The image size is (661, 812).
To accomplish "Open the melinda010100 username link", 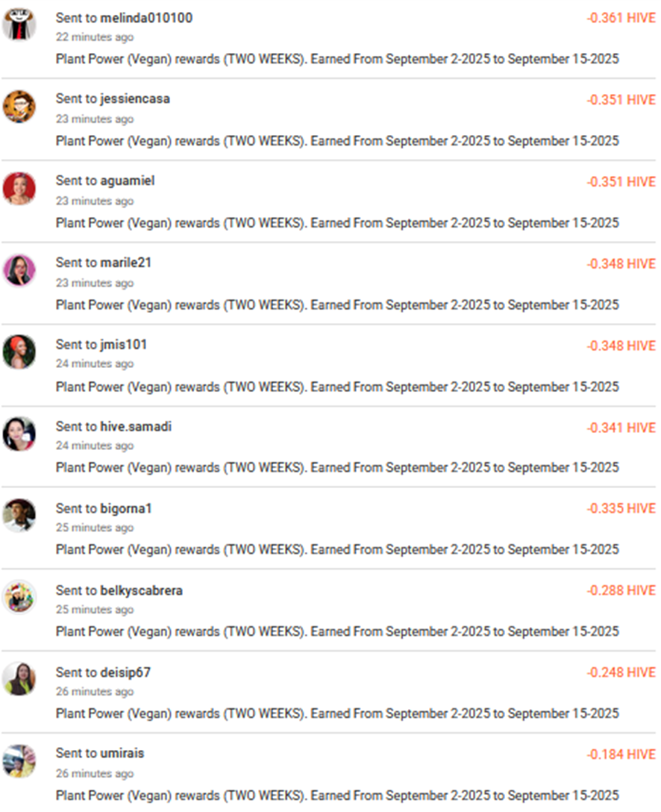I will click(x=146, y=18).
